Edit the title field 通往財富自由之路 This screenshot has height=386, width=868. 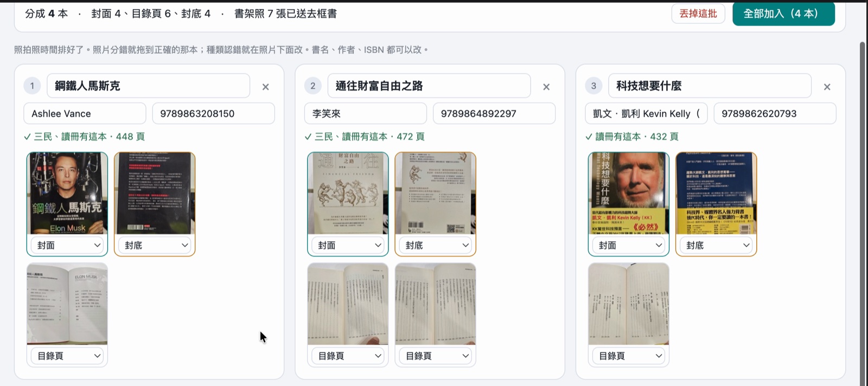429,86
